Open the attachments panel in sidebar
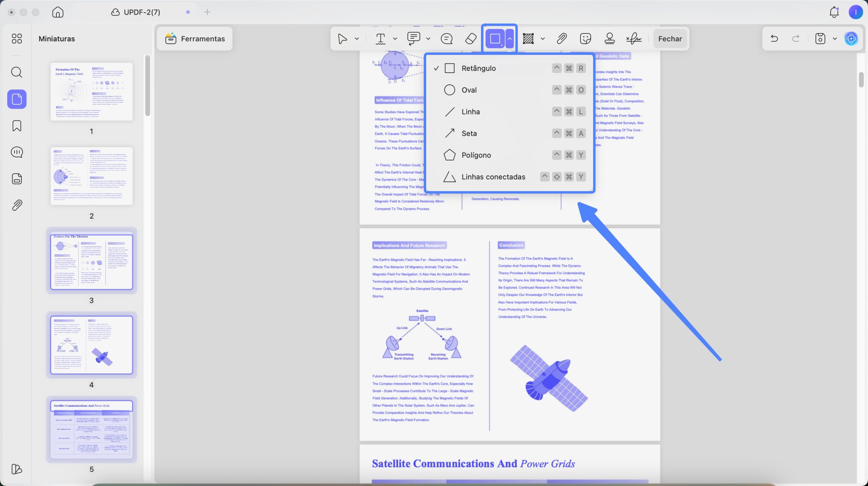 pyautogui.click(x=17, y=205)
